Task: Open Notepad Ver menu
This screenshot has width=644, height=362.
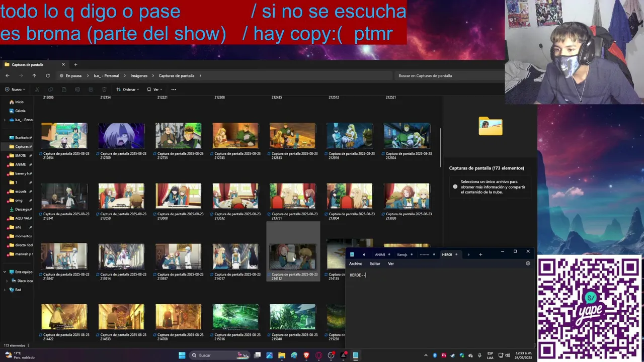Action: pyautogui.click(x=391, y=263)
